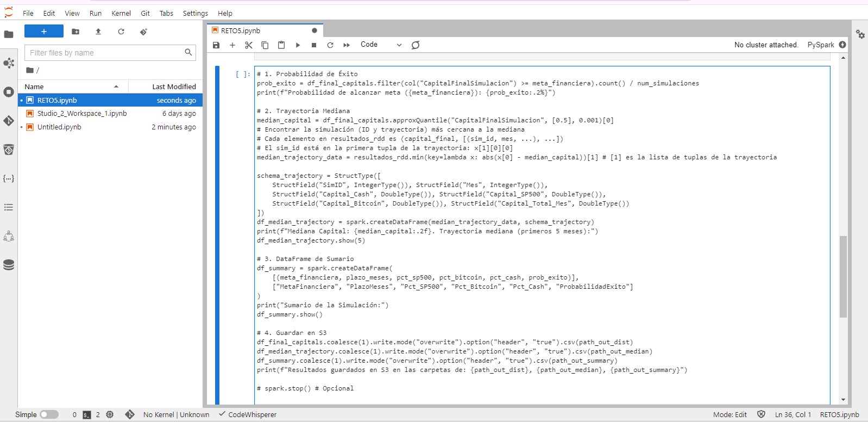Click the Mode: Edit status entry

click(730, 414)
